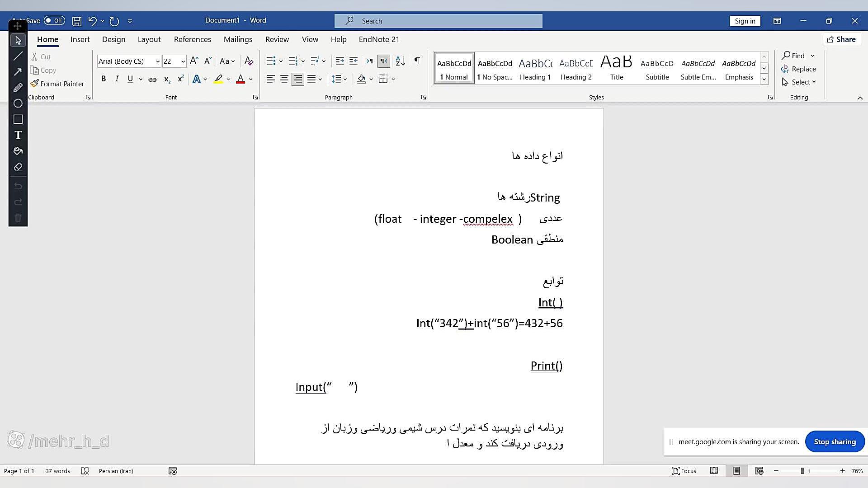Apply superscript formatting

click(180, 79)
